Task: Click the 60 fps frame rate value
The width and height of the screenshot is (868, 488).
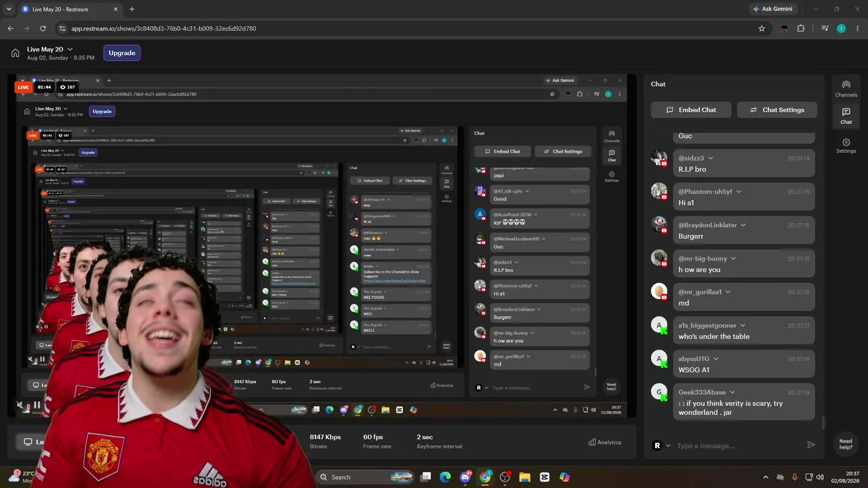Action: pos(373,437)
